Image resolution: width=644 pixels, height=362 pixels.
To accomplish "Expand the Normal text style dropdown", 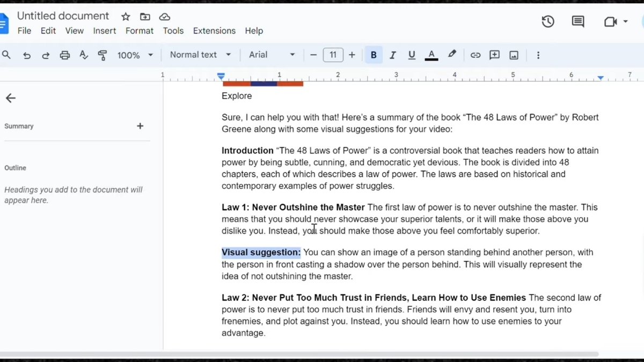I will tap(200, 55).
